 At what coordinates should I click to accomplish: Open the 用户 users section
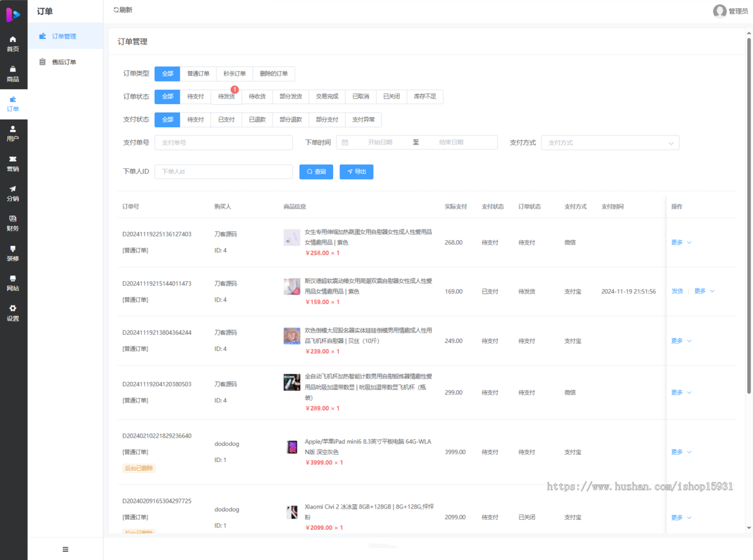(x=13, y=134)
